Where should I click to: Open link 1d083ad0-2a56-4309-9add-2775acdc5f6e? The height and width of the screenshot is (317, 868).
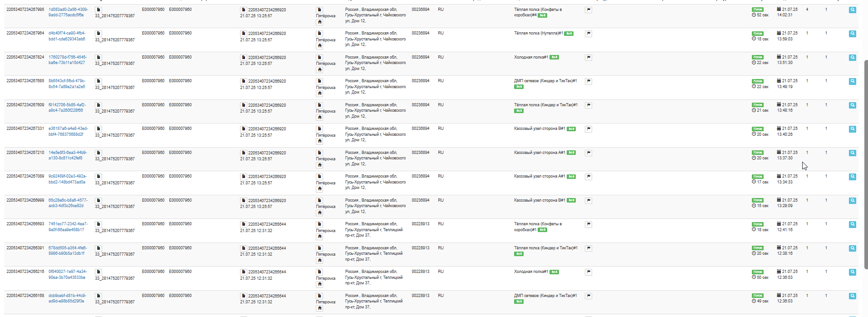click(x=68, y=12)
